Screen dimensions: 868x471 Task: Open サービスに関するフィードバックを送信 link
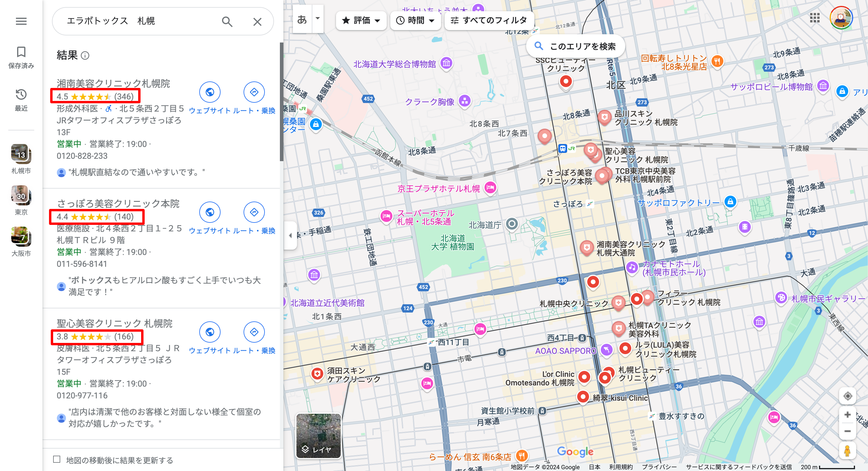point(739,467)
